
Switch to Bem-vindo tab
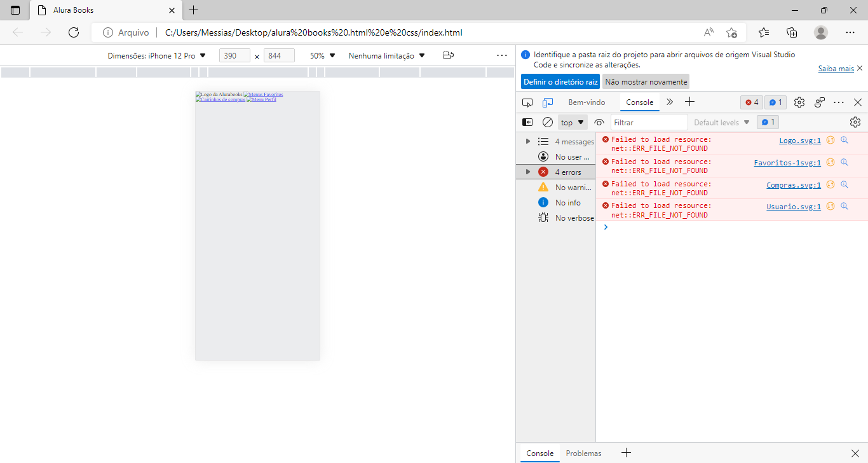click(587, 102)
